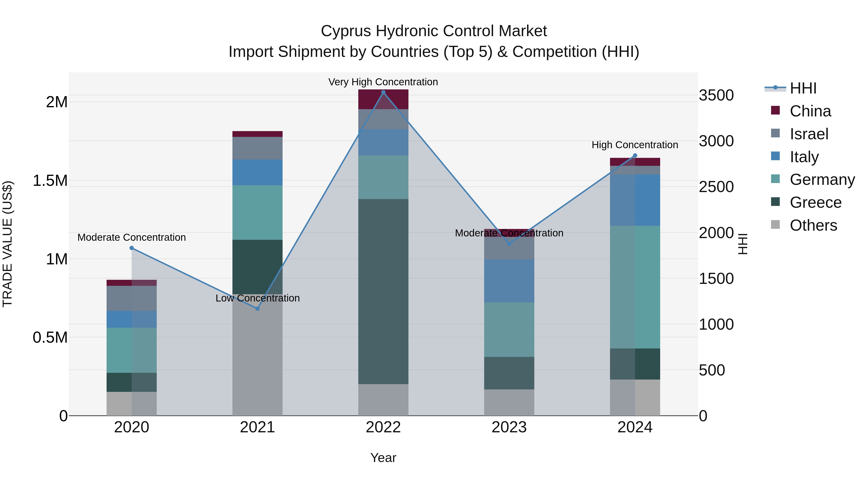The height and width of the screenshot is (488, 868).
Task: Click the Greece legend swatch
Action: pyautogui.click(x=775, y=202)
